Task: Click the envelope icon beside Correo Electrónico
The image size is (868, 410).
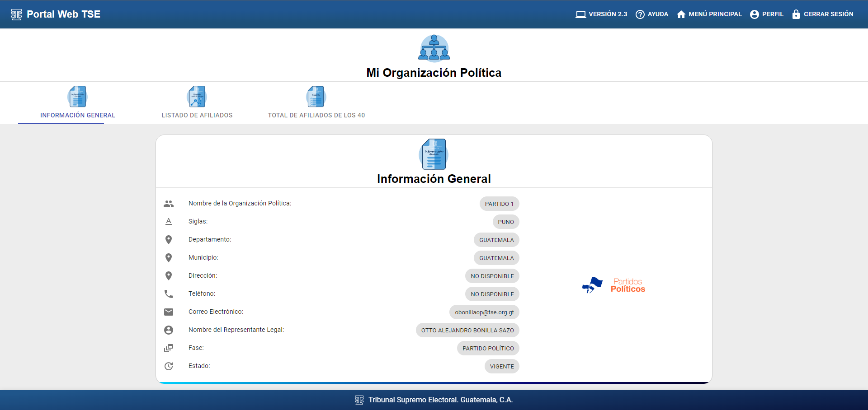Action: point(169,312)
